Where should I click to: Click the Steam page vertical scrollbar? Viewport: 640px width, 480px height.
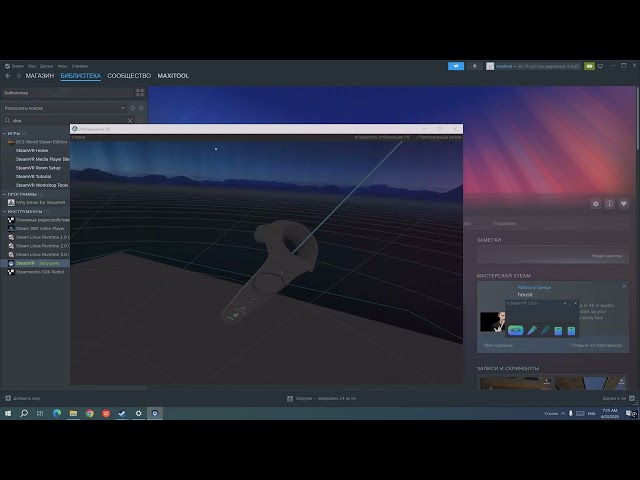637,118
